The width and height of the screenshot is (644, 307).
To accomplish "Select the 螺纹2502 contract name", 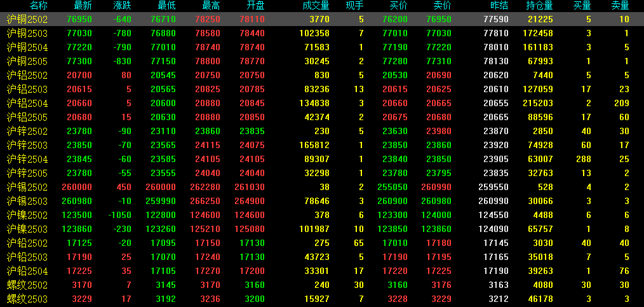I will click(27, 285).
